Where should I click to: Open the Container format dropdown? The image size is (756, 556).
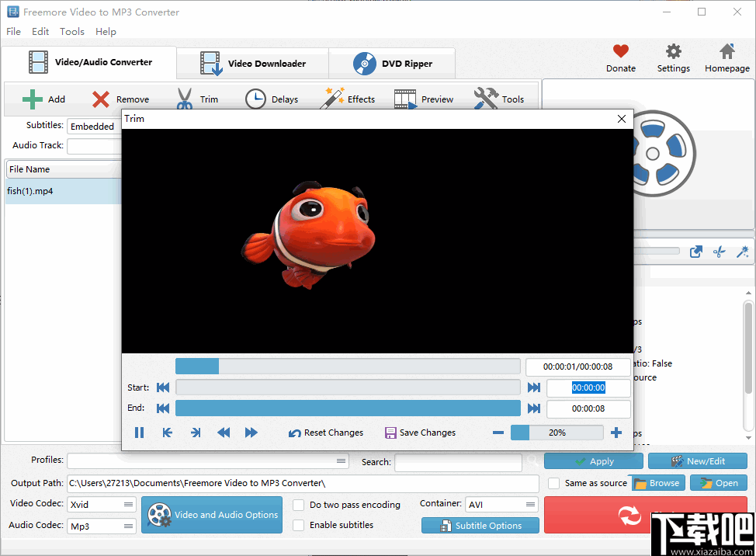[x=501, y=504]
